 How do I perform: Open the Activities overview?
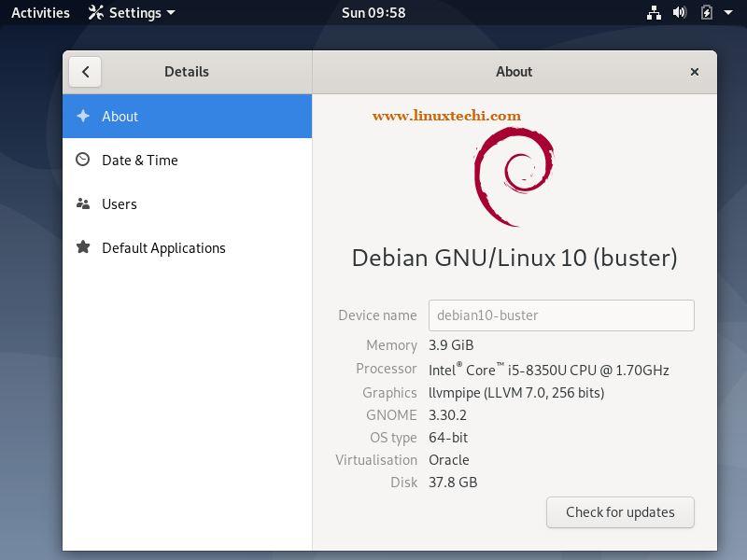point(39,12)
